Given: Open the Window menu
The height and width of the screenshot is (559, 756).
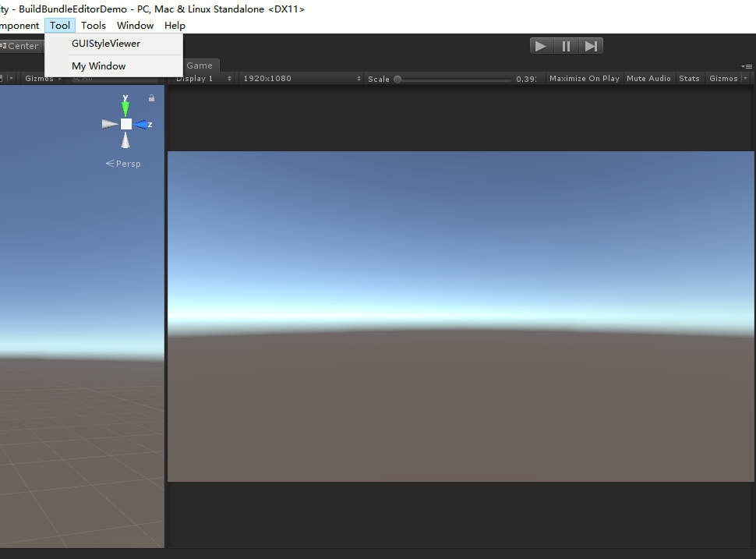Looking at the screenshot, I should (x=135, y=25).
